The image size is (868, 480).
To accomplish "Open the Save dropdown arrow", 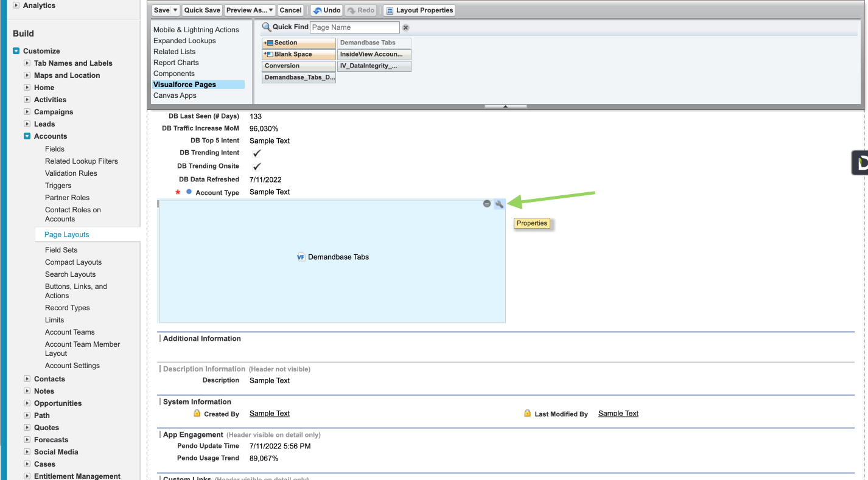I will (176, 10).
